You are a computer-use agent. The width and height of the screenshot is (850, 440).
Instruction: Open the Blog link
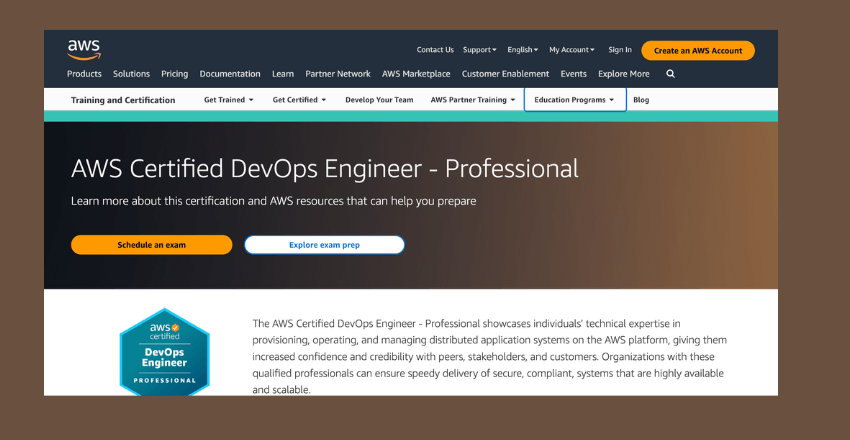point(641,100)
